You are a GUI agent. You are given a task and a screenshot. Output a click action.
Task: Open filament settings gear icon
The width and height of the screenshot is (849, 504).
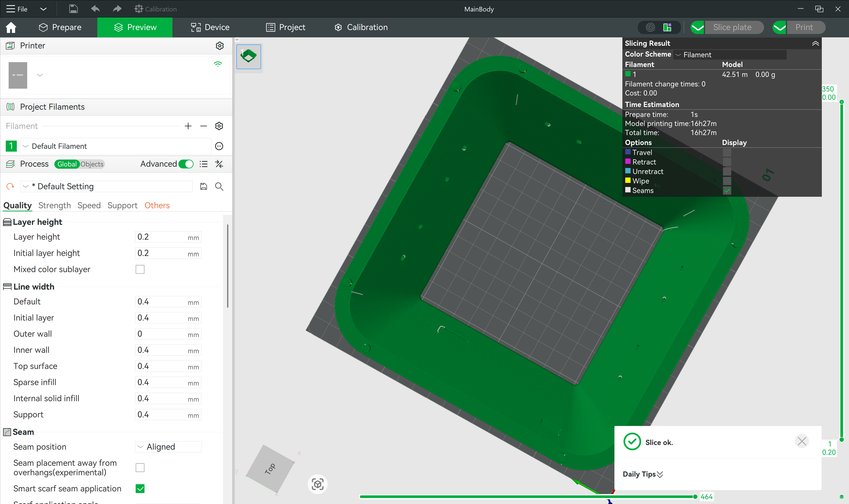219,126
